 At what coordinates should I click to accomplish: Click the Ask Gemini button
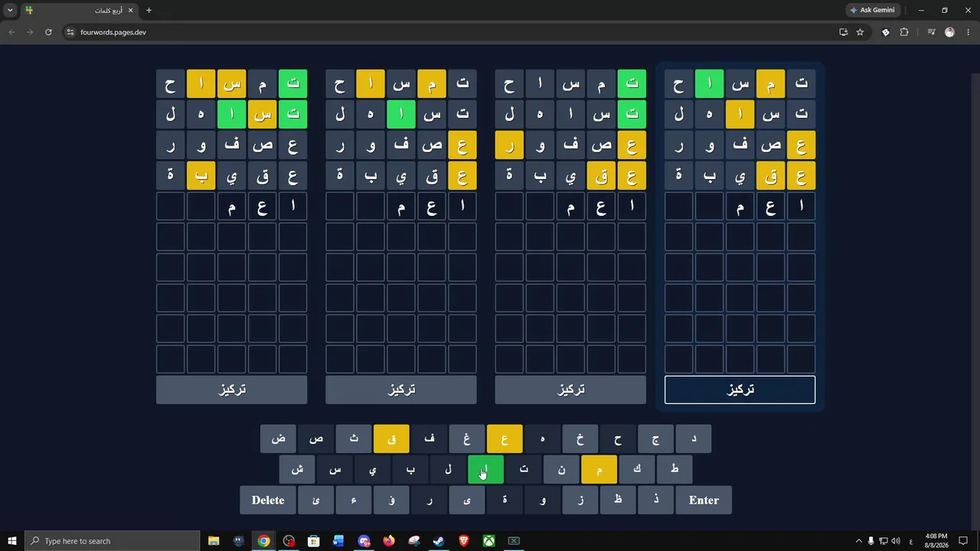pyautogui.click(x=872, y=10)
